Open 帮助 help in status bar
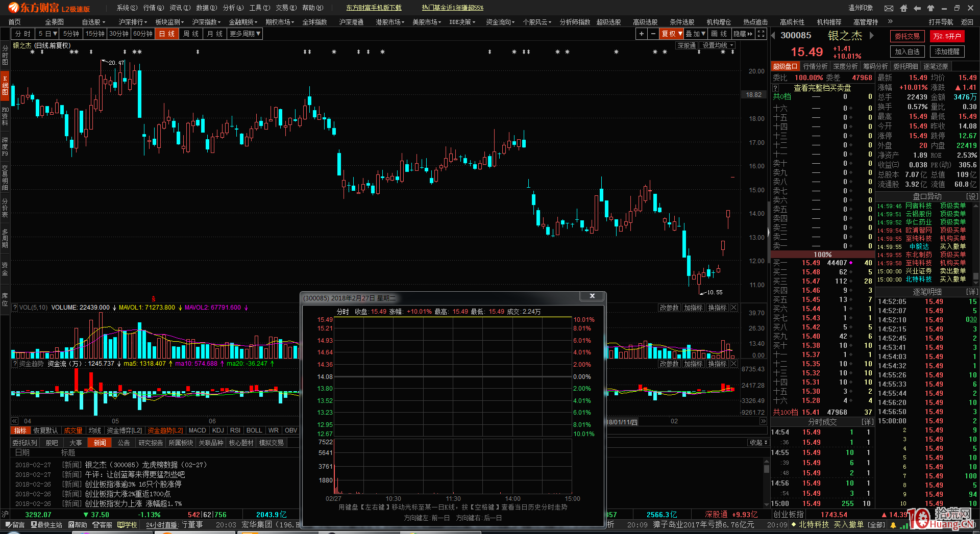Image resolution: width=980 pixels, height=534 pixels. (x=78, y=524)
